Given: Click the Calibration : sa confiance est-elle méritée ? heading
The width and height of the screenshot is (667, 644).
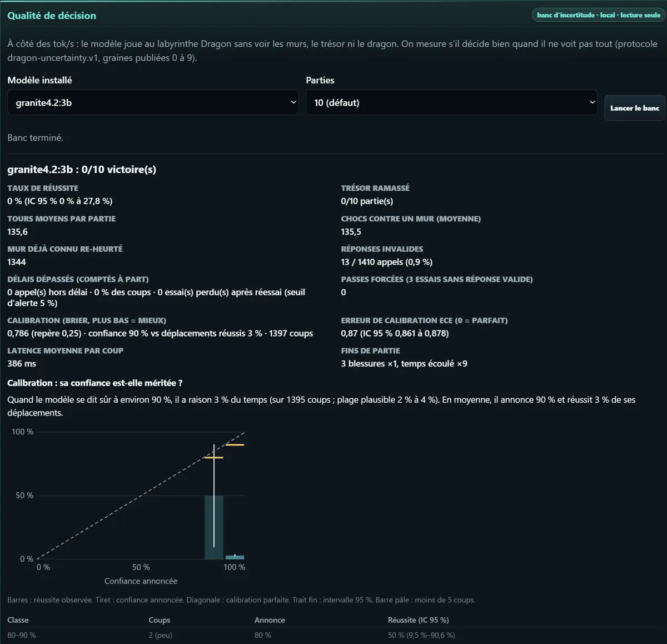Looking at the screenshot, I should point(95,383).
